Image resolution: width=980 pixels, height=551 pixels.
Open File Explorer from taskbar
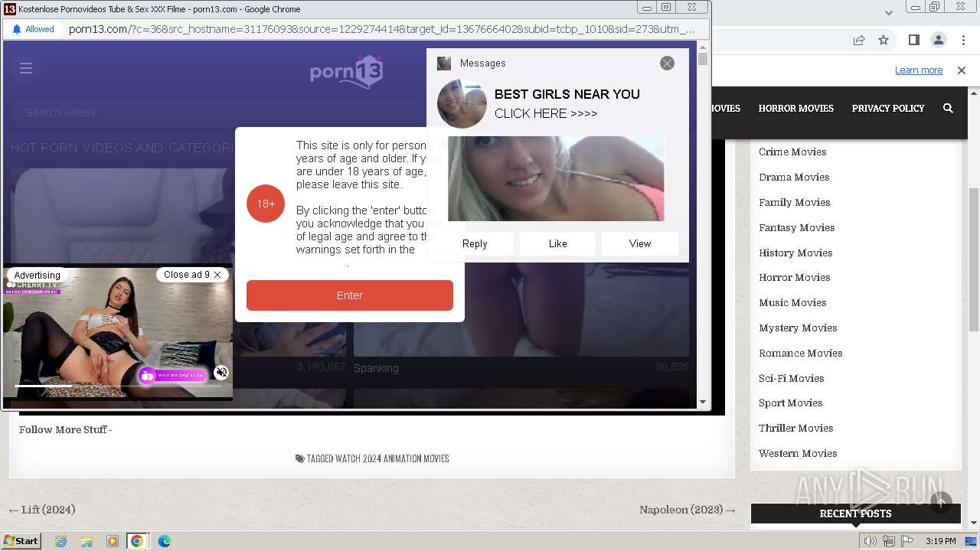click(87, 541)
